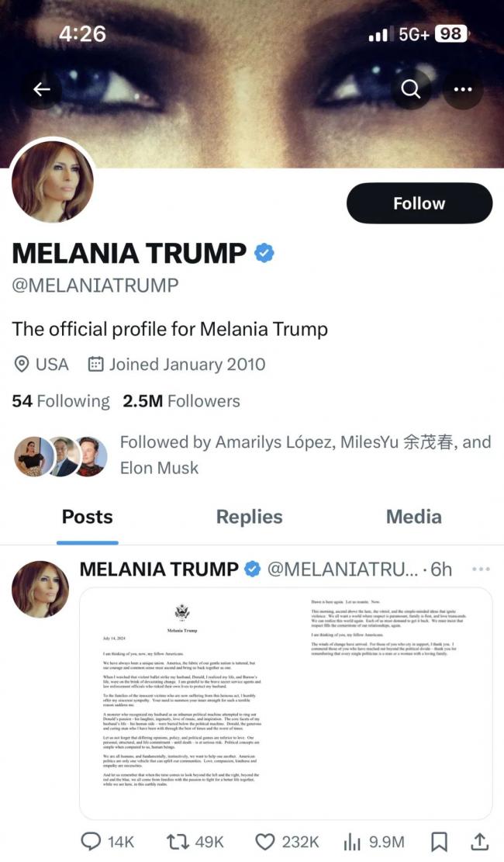This screenshot has height=862, width=504.
Task: Open the 54 Following list
Action: [60, 401]
